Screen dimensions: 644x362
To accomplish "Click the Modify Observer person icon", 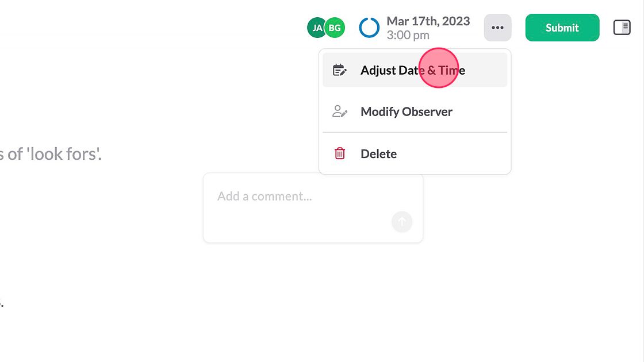I will 339,111.
